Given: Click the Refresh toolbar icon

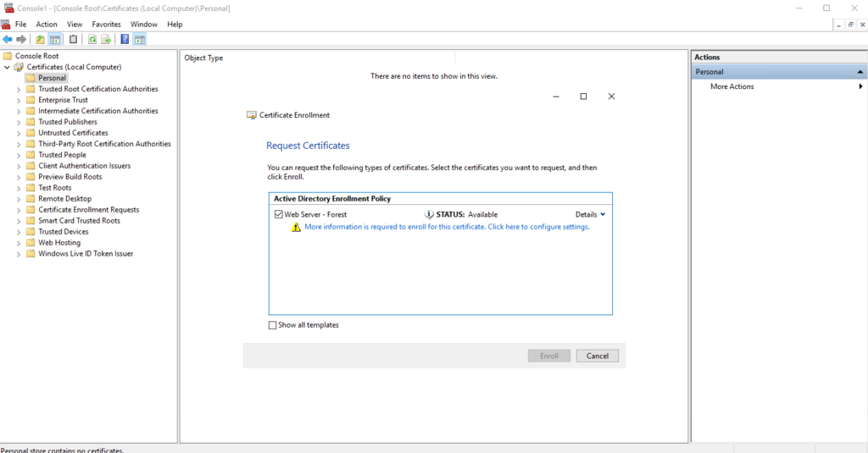Looking at the screenshot, I should (92, 40).
